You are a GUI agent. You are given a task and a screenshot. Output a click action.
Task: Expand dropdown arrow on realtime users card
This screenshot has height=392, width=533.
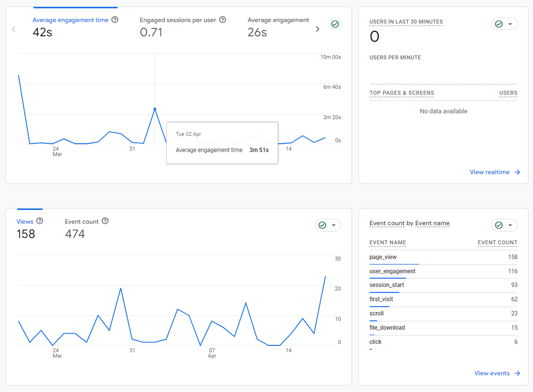[x=510, y=24]
